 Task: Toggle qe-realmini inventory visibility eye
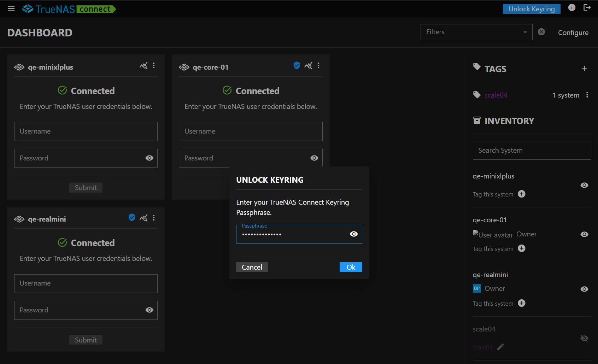pyautogui.click(x=584, y=289)
